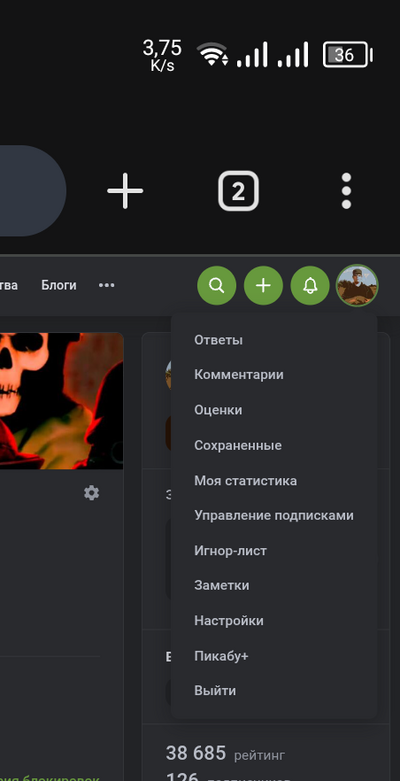
Task: Tap the Wi-Fi status icon
Action: [x=213, y=54]
